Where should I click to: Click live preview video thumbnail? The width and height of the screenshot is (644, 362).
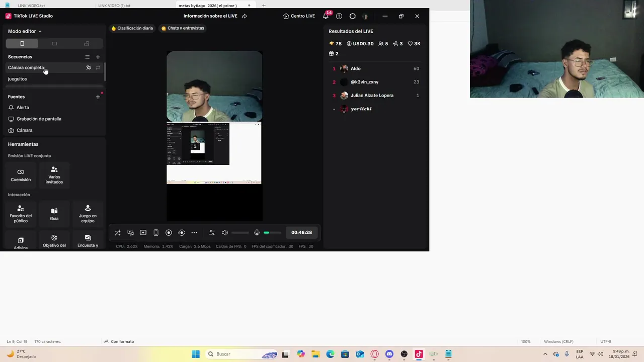coord(214,136)
